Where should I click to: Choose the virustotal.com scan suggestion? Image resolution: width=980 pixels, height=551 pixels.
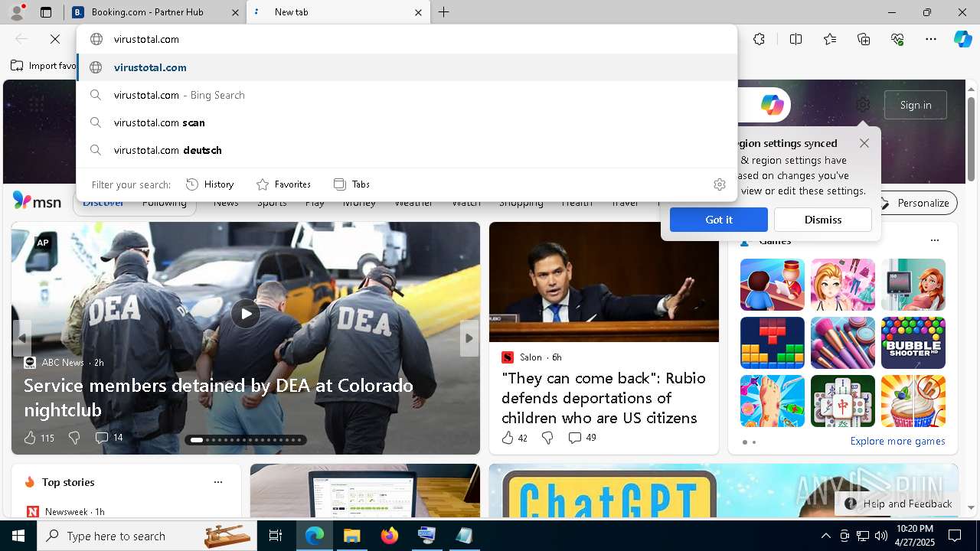407,122
